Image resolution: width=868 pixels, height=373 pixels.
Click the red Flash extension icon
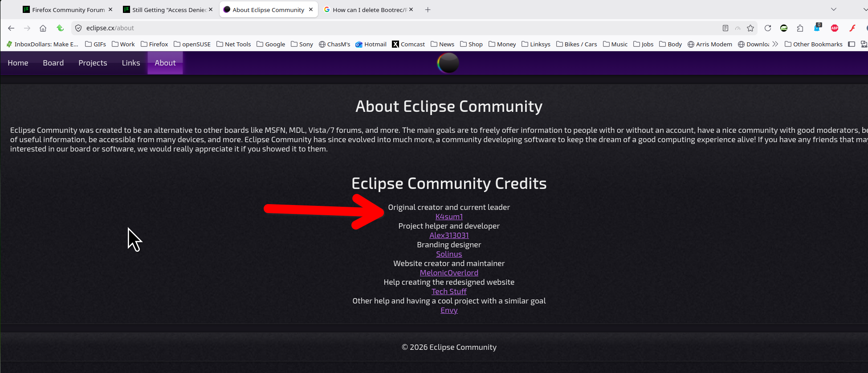[852, 28]
